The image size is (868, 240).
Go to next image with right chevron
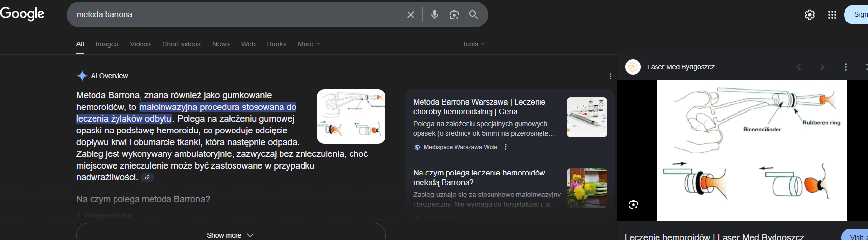coord(822,67)
